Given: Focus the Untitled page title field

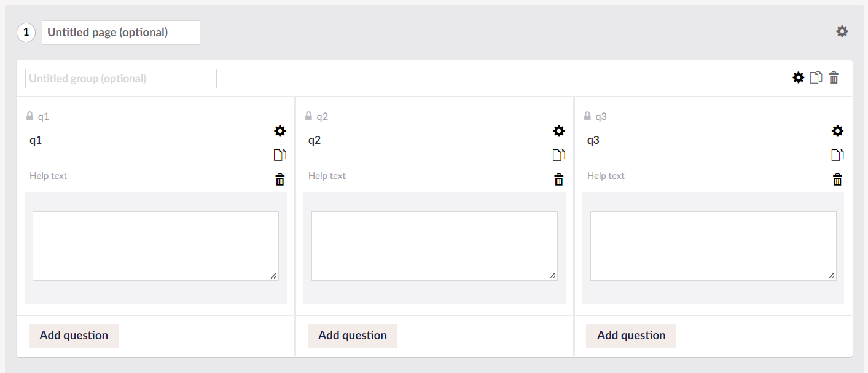Looking at the screenshot, I should [121, 33].
